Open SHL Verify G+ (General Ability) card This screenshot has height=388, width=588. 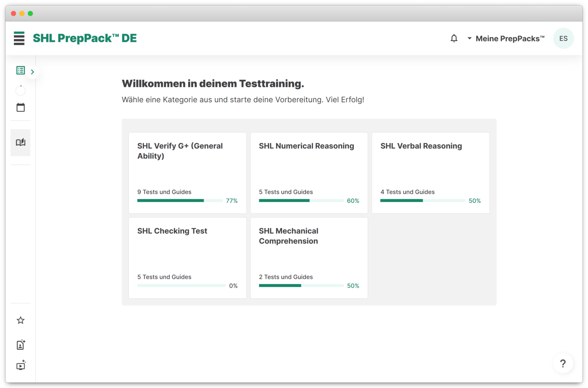tap(187, 173)
